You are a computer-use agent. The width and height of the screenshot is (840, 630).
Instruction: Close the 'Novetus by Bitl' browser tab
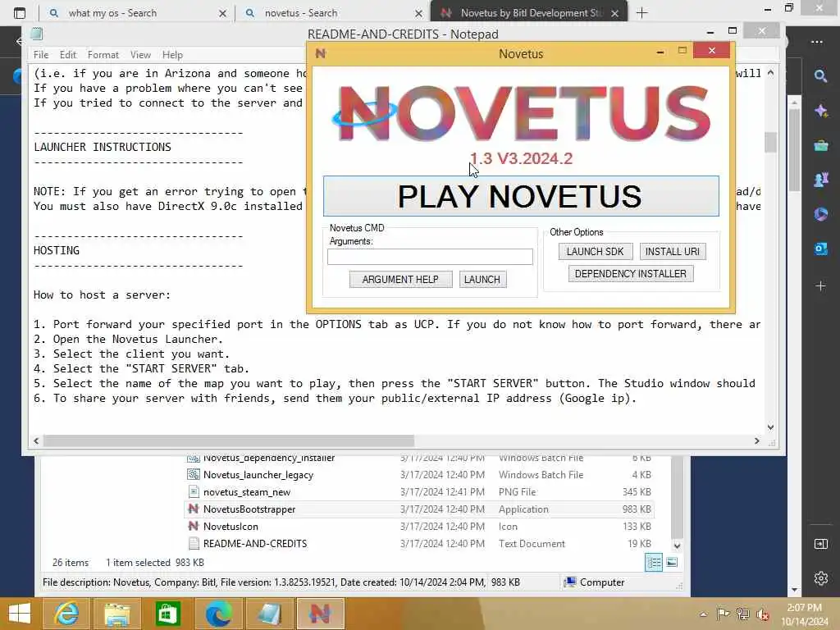coord(615,13)
